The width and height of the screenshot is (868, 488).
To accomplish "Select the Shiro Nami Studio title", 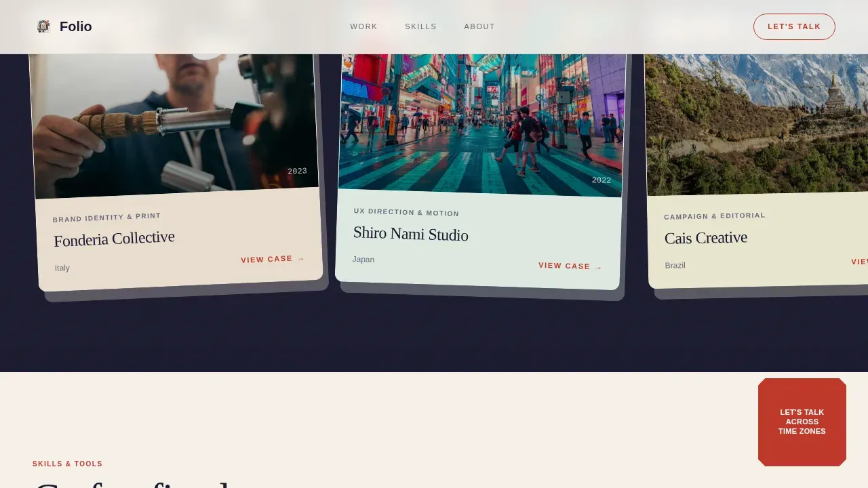I will point(410,234).
